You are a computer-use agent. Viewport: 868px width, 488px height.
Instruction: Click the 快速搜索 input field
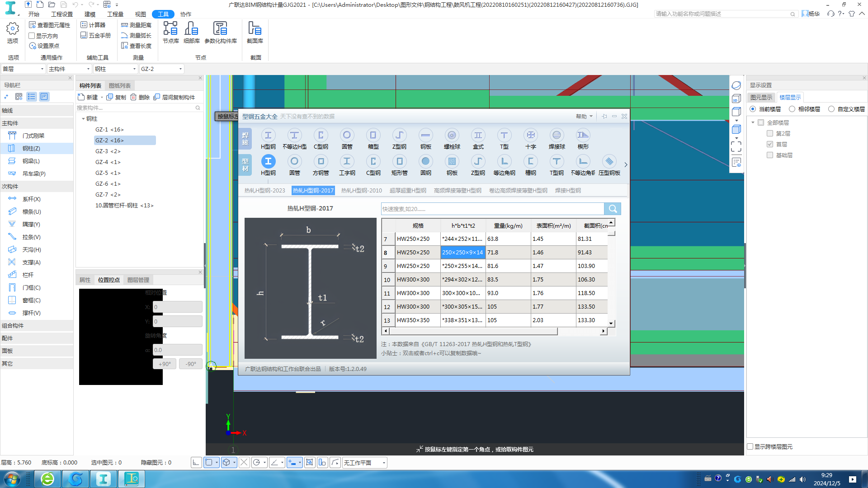493,209
